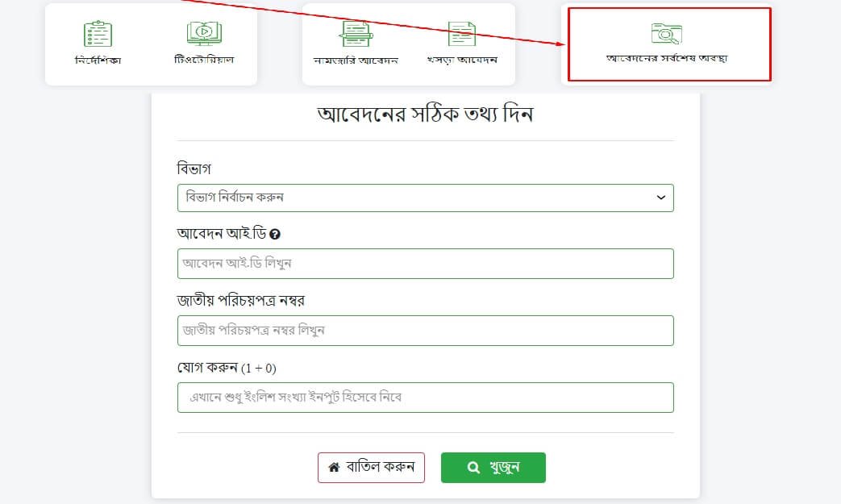This screenshot has width=841, height=504.
Task: Open the নির্দেশিকা clipboard icon
Action: (x=98, y=33)
